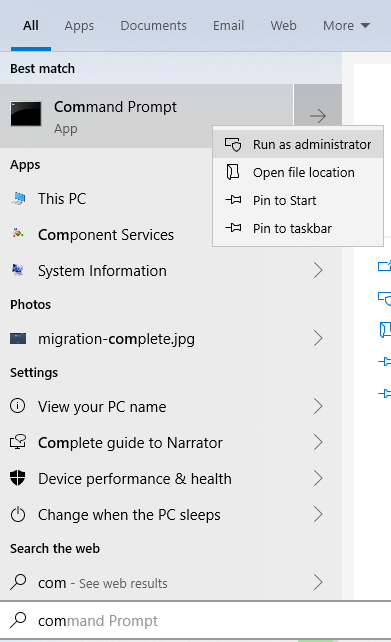The width and height of the screenshot is (391, 642).
Task: Expand Complete guide to Narrator chevron
Action: (x=318, y=442)
